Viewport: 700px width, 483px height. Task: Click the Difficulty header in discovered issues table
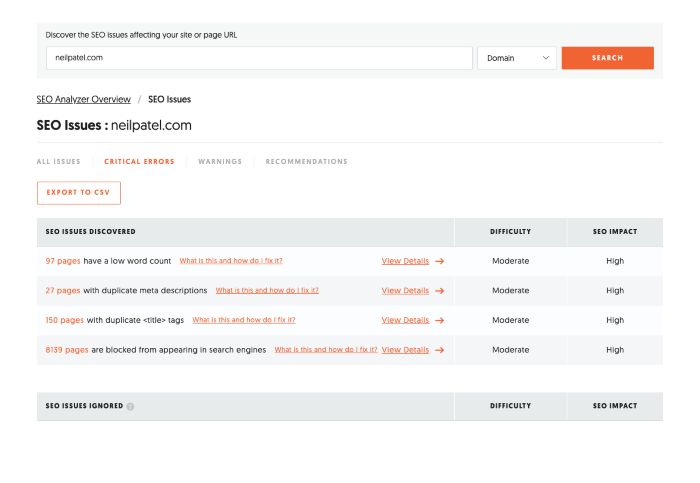[x=510, y=232]
